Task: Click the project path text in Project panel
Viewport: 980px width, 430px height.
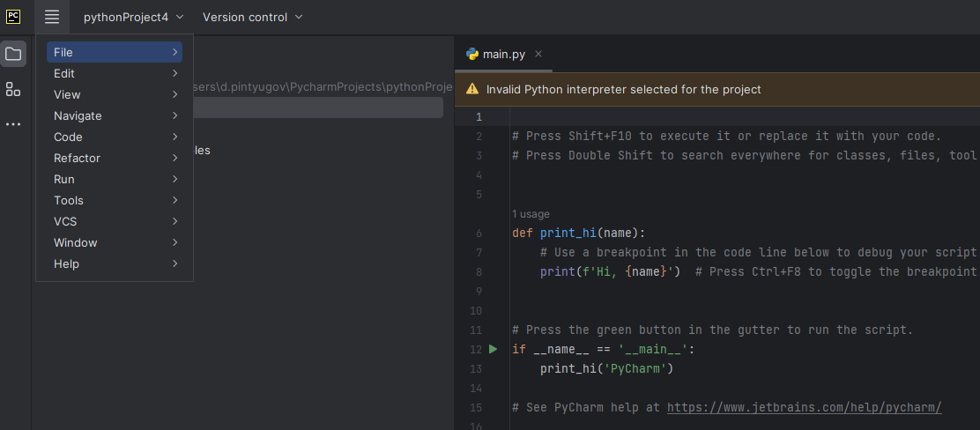Action: coord(323,87)
